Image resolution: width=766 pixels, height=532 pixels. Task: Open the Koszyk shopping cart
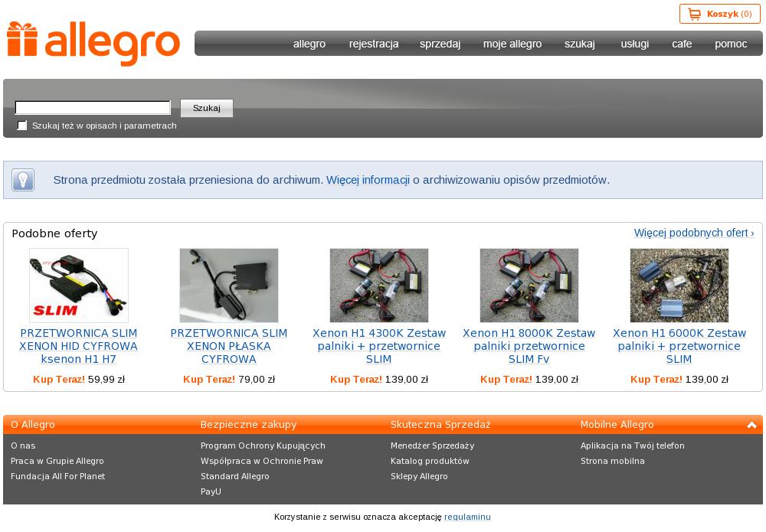719,14
